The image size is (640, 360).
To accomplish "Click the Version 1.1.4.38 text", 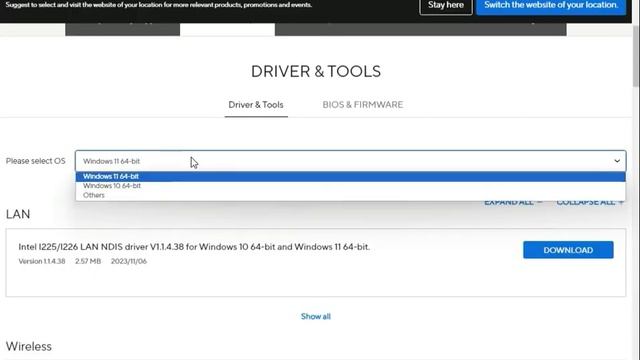I will 42,261.
